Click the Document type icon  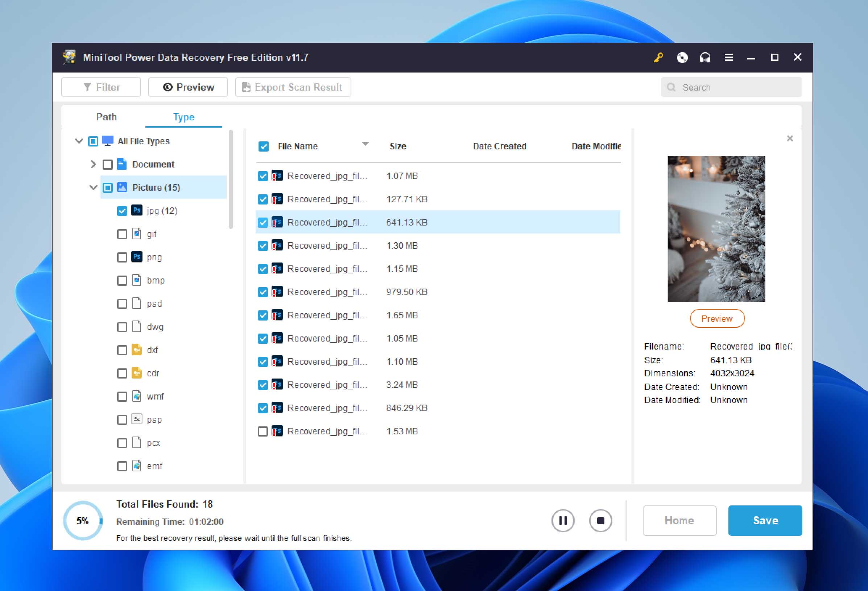click(122, 164)
